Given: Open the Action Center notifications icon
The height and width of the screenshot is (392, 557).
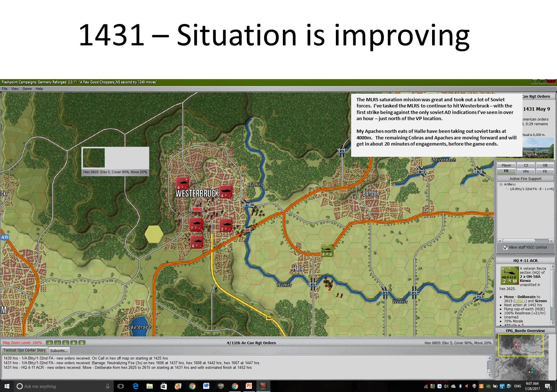Looking at the screenshot, I should (x=548, y=386).
